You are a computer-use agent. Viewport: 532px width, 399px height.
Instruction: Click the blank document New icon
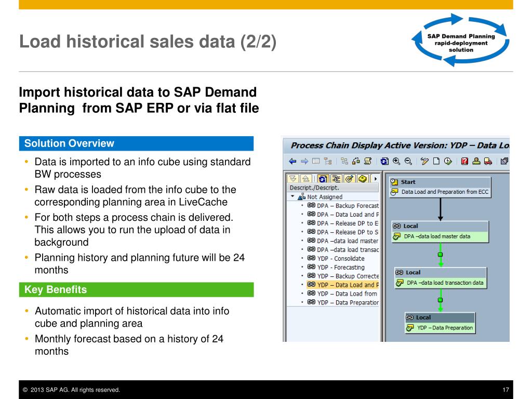click(x=436, y=161)
